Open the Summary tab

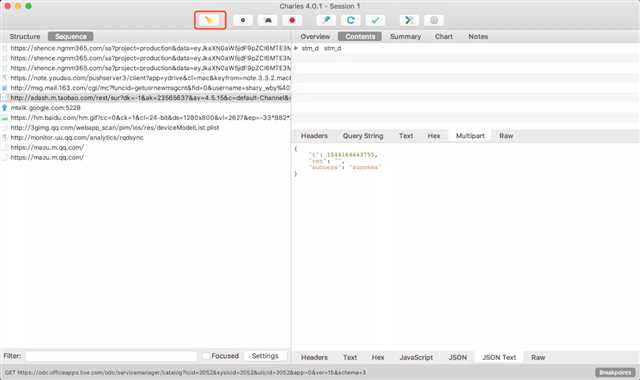click(x=405, y=36)
